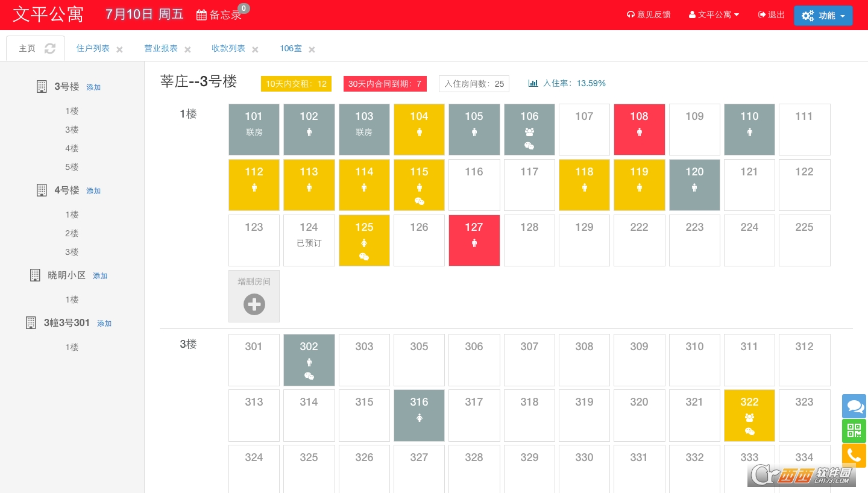Image resolution: width=868 pixels, height=493 pixels.
Task: Click the WeChat icon in room 302
Action: tap(309, 375)
